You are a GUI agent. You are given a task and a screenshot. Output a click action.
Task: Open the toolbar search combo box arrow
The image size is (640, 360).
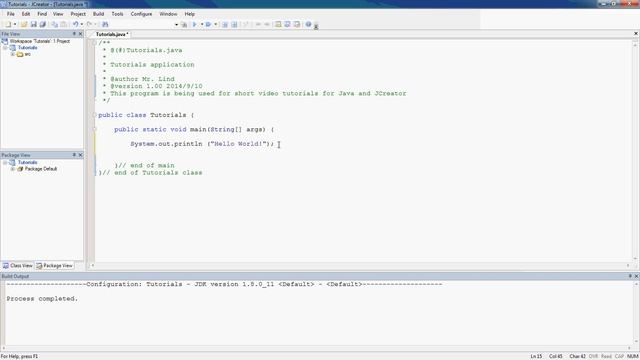click(x=176, y=25)
